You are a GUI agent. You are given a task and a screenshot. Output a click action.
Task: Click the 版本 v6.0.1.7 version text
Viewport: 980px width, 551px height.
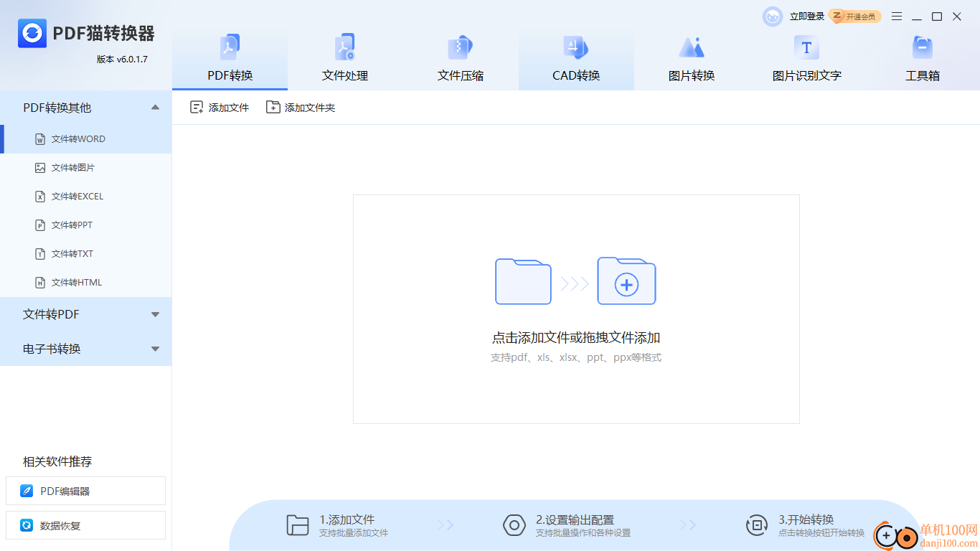(x=122, y=59)
